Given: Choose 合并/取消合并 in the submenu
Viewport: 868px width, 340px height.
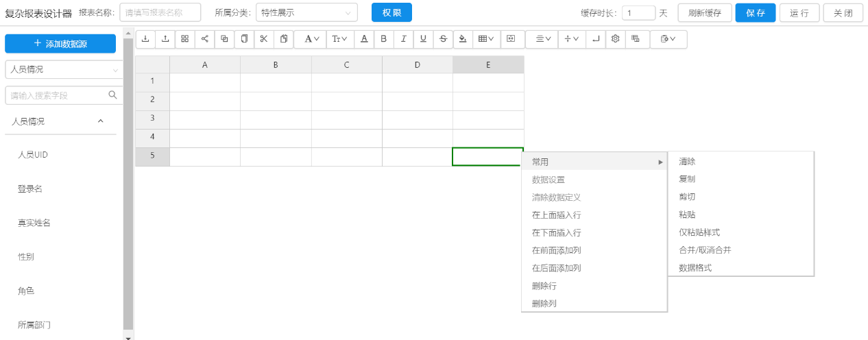Looking at the screenshot, I should 704,250.
